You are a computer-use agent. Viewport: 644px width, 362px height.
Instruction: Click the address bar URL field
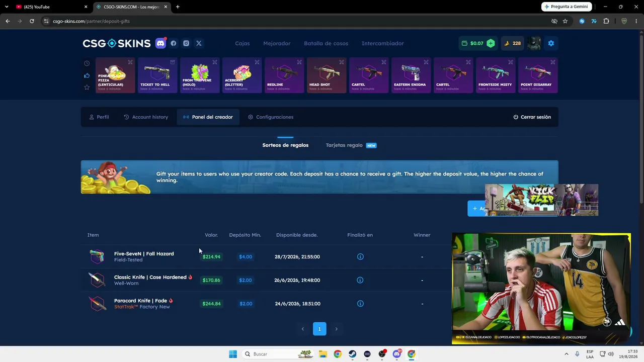297,21
